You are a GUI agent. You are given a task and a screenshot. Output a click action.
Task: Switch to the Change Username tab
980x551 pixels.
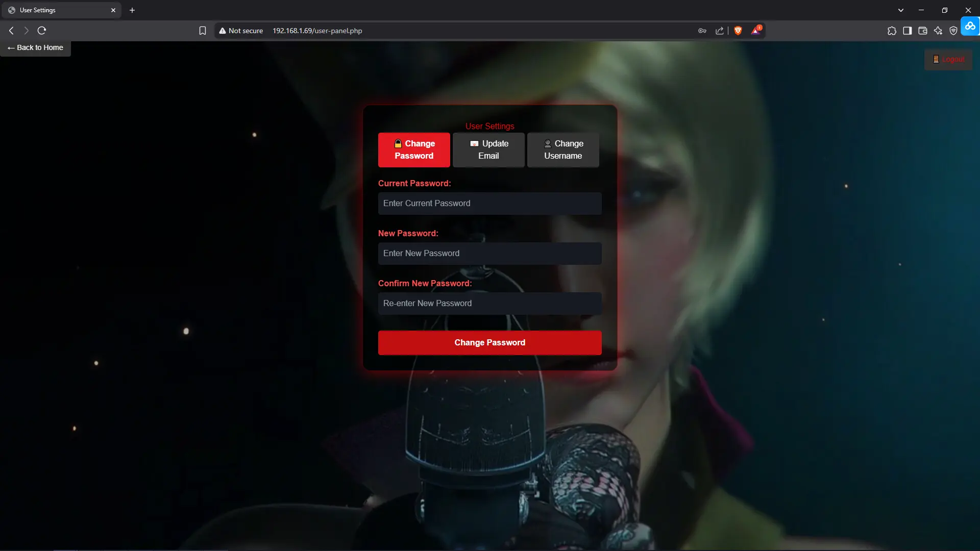coord(563,150)
